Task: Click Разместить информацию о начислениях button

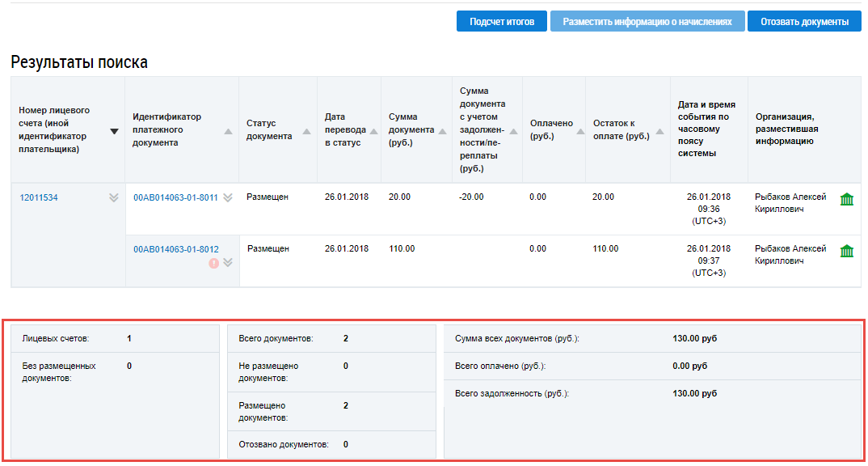Action: pos(647,22)
